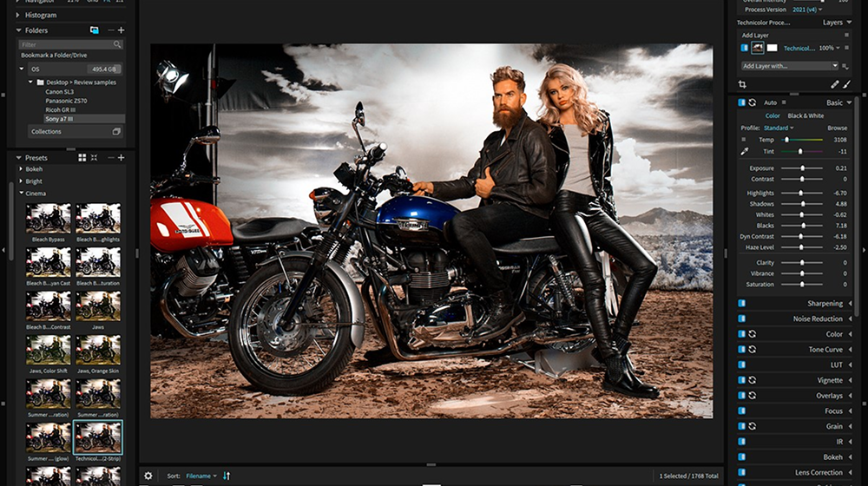Image resolution: width=868 pixels, height=486 pixels.
Task: Toggle the Lens Correction panel on/off
Action: (x=742, y=472)
